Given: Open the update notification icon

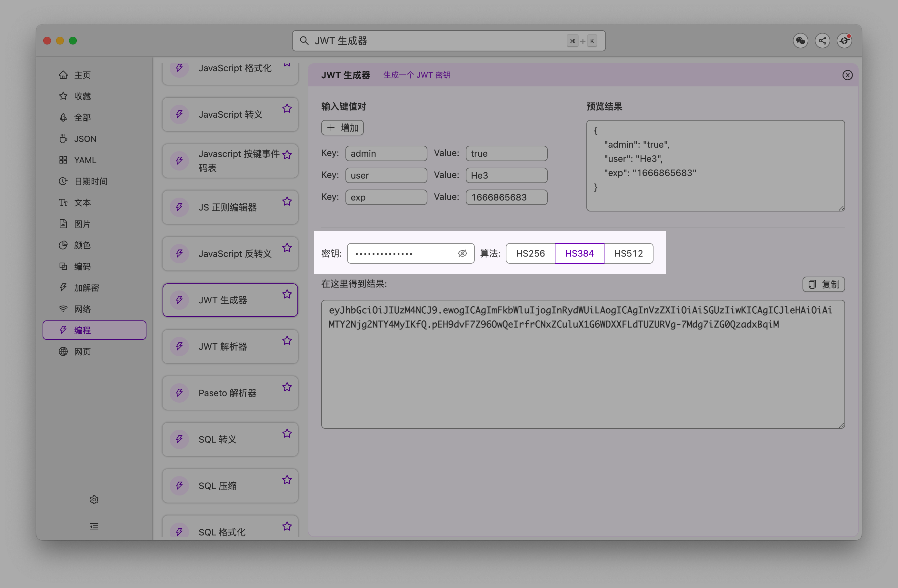Looking at the screenshot, I should (844, 41).
